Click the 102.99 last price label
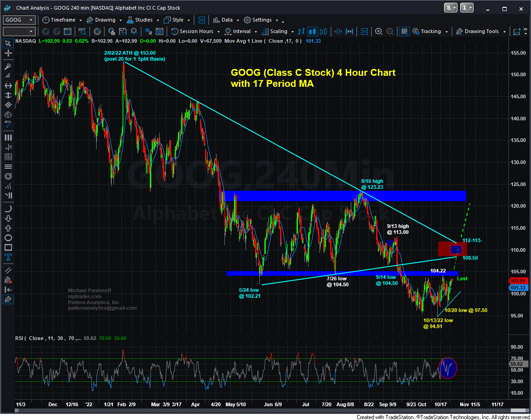The width and height of the screenshot is (531, 420). tap(518, 281)
